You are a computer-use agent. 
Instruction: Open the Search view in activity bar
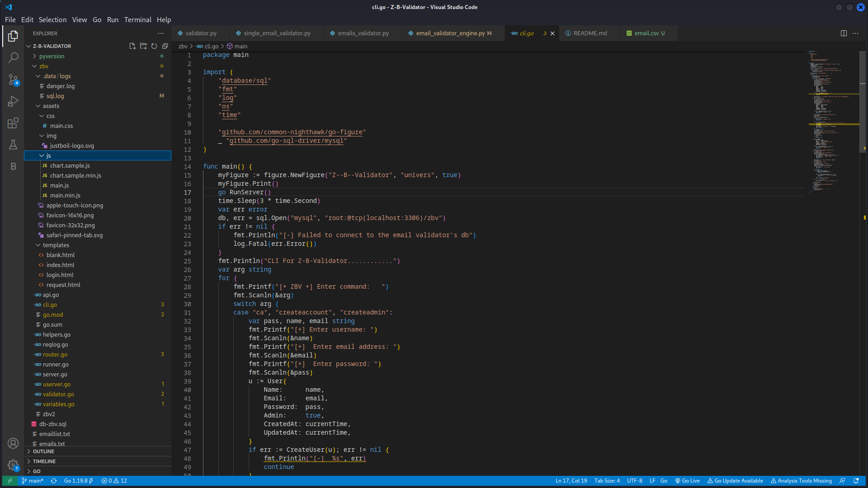(x=13, y=58)
